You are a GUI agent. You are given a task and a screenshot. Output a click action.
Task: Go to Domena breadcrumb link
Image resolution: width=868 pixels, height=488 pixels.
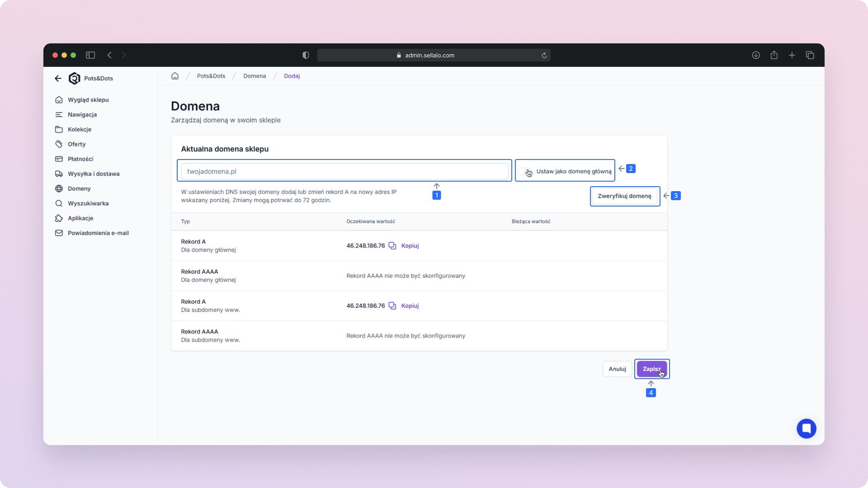[x=255, y=76]
